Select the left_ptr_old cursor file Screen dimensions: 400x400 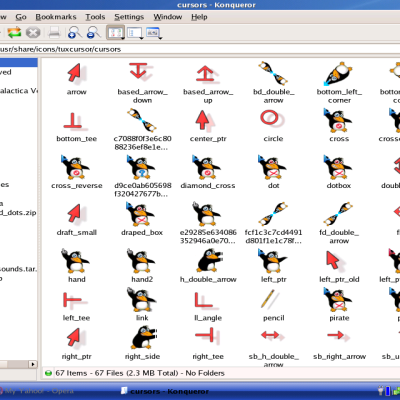(x=339, y=267)
